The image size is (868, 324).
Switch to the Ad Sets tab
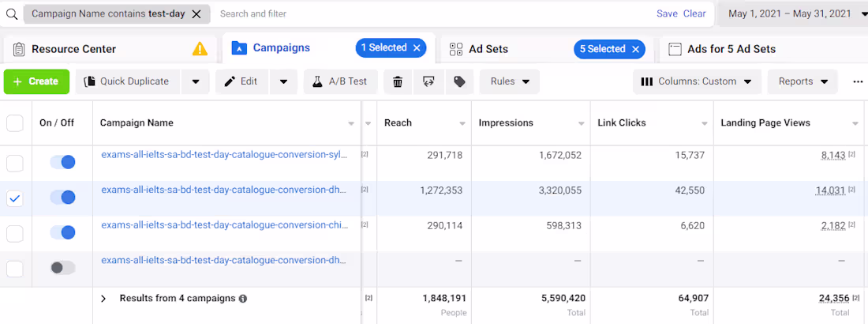(x=489, y=49)
